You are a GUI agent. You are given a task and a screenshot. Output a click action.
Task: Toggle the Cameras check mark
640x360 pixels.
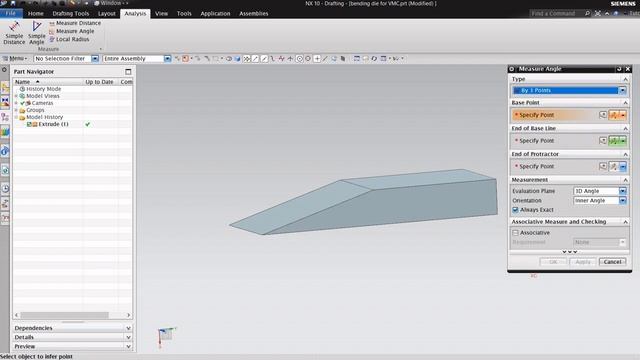pyautogui.click(x=22, y=103)
